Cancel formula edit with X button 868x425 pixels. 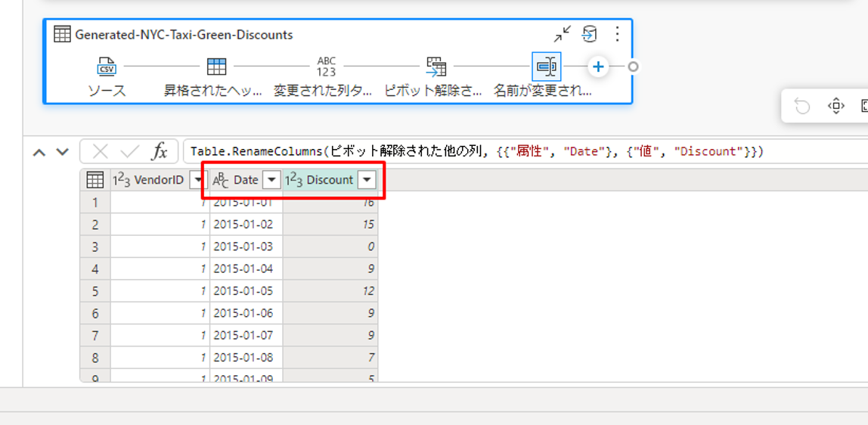[101, 152]
